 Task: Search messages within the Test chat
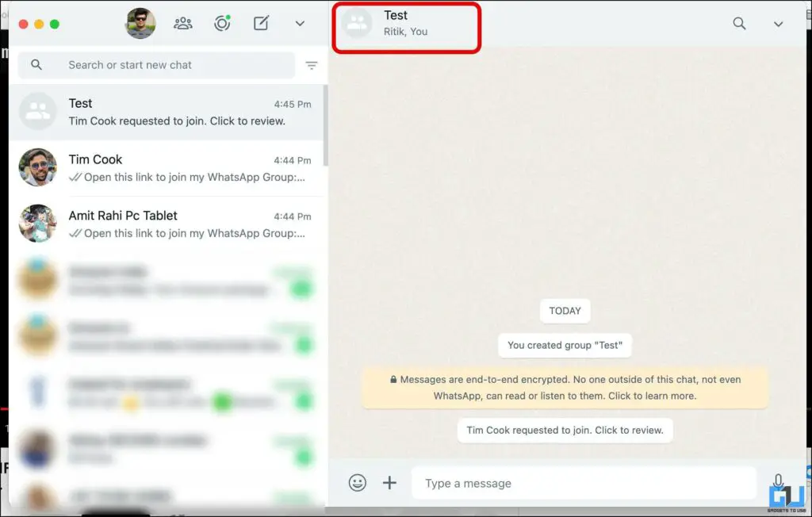[740, 23]
